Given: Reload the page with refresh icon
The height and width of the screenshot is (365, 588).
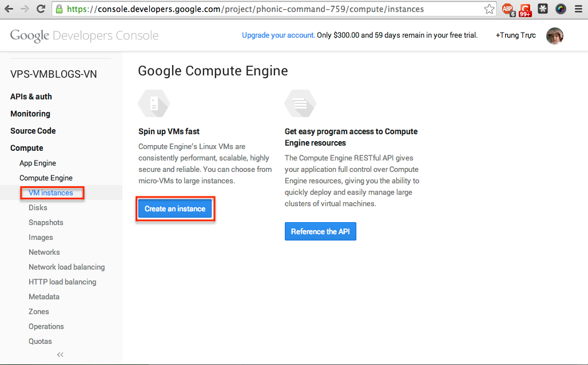Looking at the screenshot, I should [x=41, y=9].
